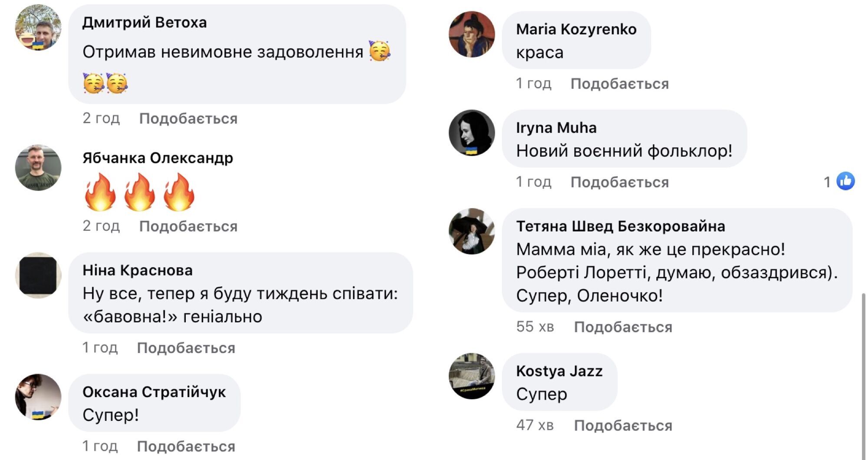Click Подобається under Maria Kozyrenko's comment
Screen dimensions: 868x460
click(x=620, y=83)
